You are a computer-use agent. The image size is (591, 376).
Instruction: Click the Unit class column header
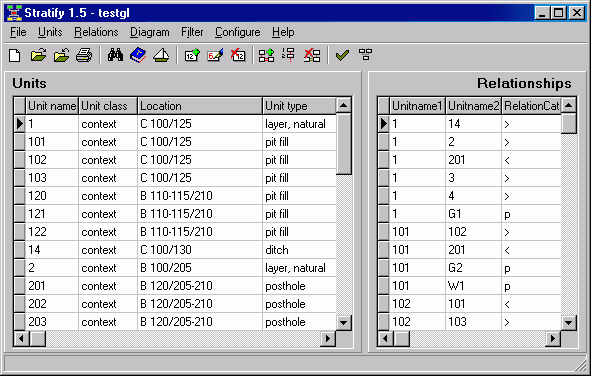[x=108, y=106]
